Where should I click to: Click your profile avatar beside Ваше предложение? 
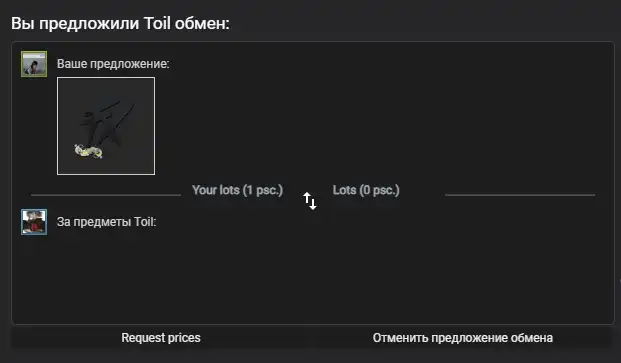tap(34, 64)
